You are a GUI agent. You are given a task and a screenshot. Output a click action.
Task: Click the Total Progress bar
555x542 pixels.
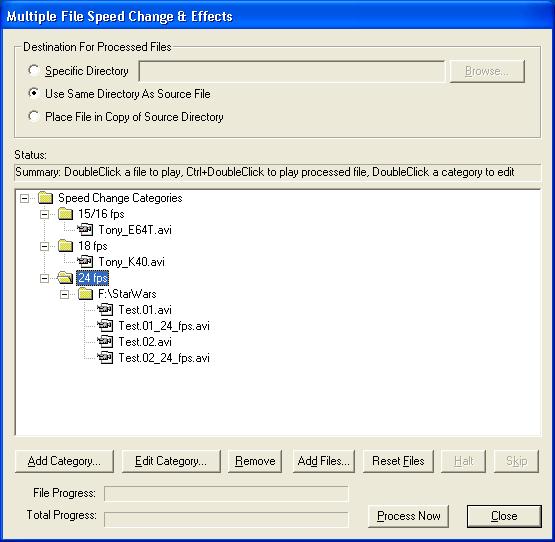[226, 519]
